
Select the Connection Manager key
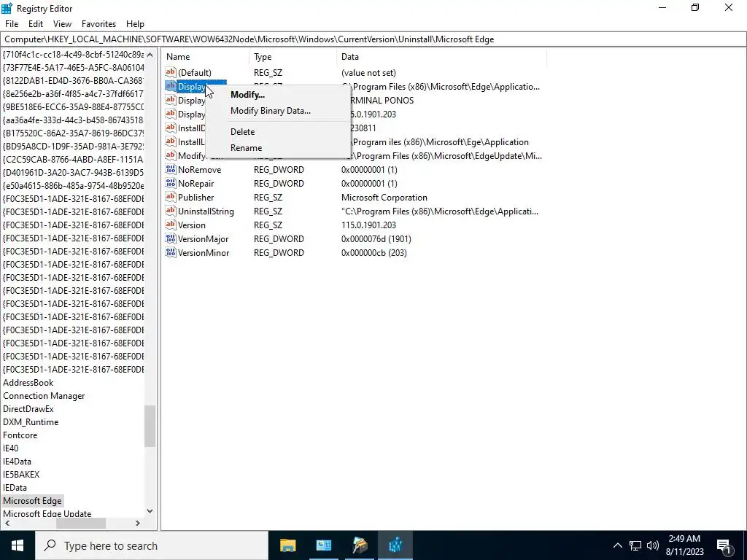point(44,396)
